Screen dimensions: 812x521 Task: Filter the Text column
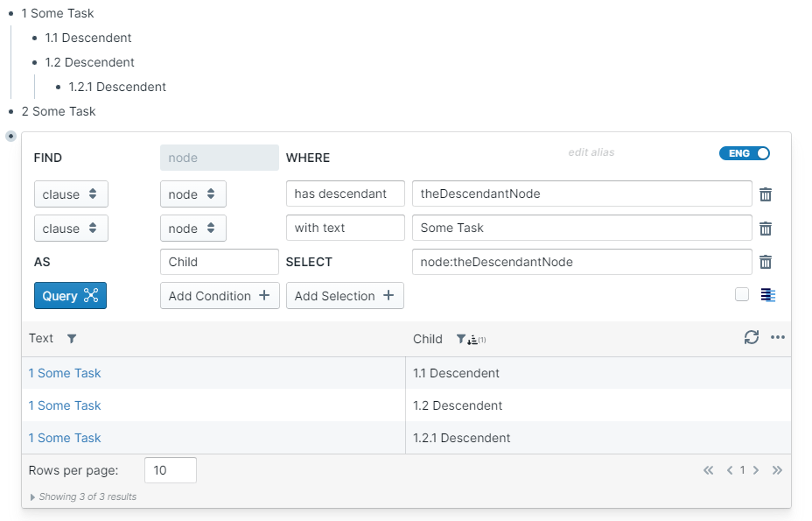click(72, 339)
